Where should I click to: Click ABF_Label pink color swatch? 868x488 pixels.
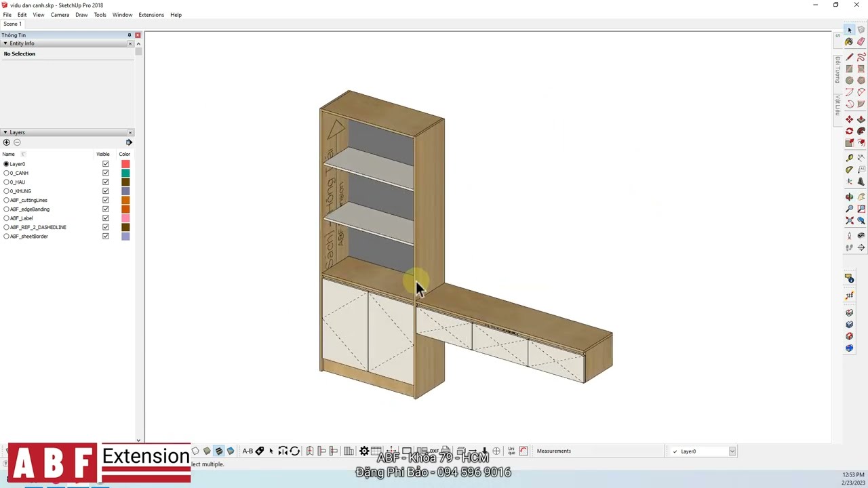tap(125, 218)
